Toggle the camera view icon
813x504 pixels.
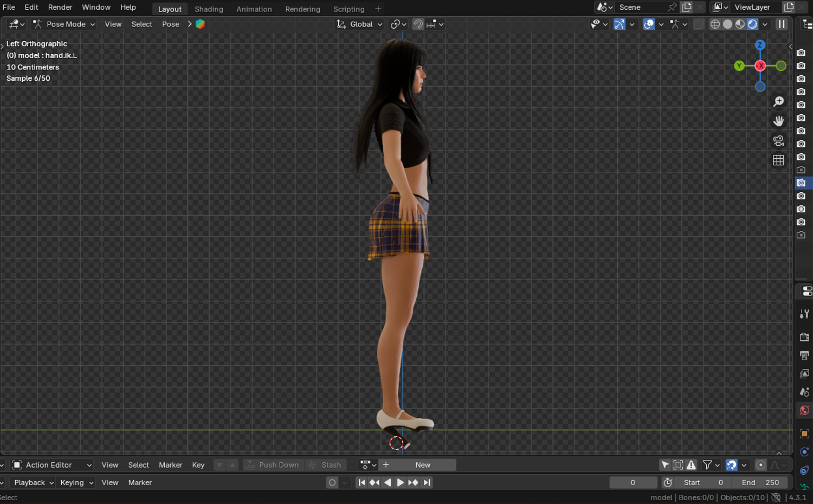779,140
